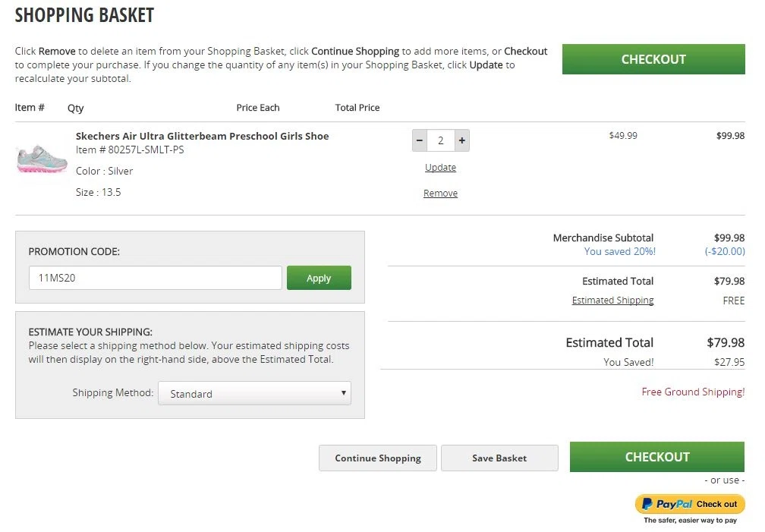Click the discount amount (-$20.00)
The height and width of the screenshot is (532, 765).
tap(725, 251)
